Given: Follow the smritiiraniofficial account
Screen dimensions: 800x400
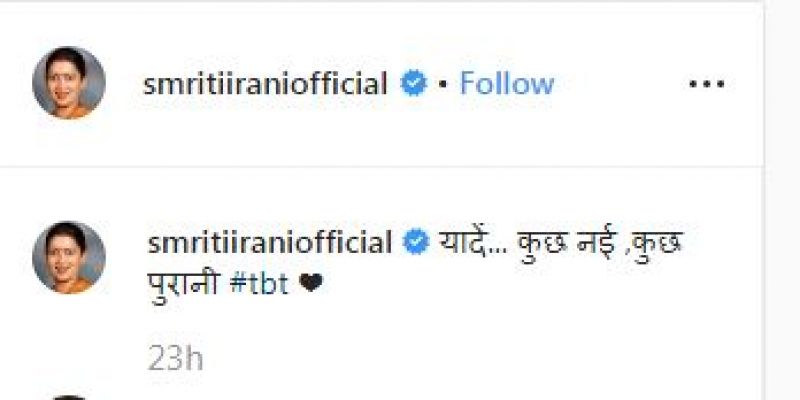Looking at the screenshot, I should click(x=506, y=84).
